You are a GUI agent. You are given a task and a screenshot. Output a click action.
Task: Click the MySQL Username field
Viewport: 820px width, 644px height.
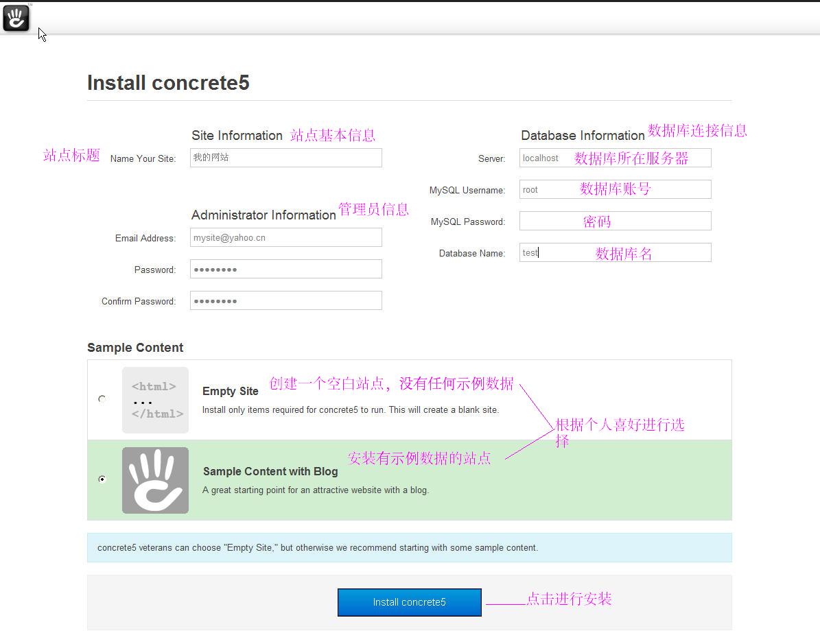coord(616,189)
